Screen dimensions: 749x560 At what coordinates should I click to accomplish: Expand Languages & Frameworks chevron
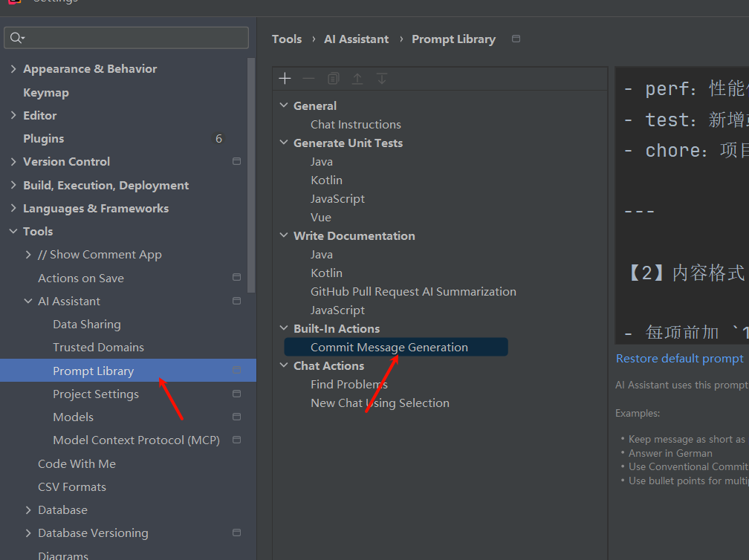point(13,208)
